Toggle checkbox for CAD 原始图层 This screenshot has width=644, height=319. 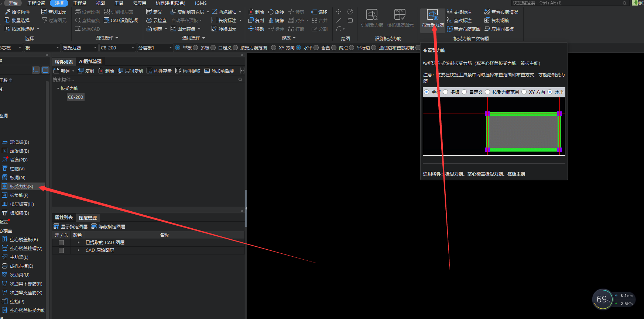(61, 250)
